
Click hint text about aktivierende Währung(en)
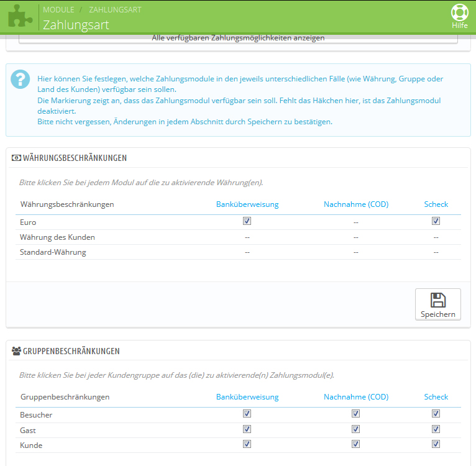tap(141, 183)
